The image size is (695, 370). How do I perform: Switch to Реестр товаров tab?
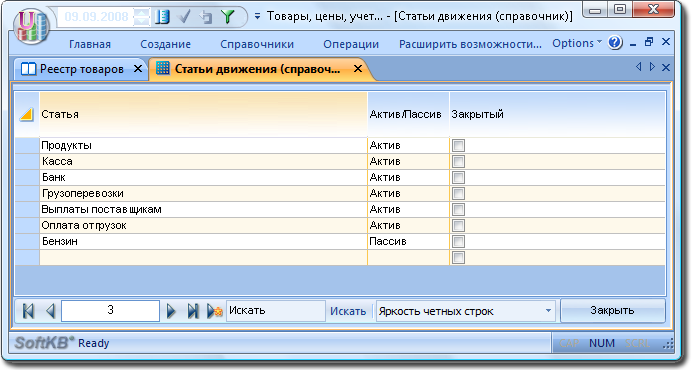point(82,69)
